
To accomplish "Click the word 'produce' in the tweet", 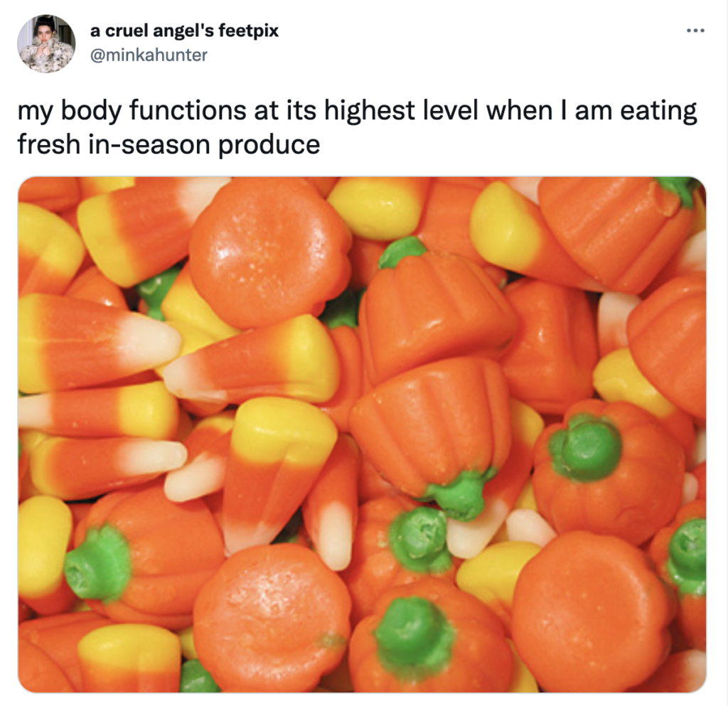I will point(269,144).
